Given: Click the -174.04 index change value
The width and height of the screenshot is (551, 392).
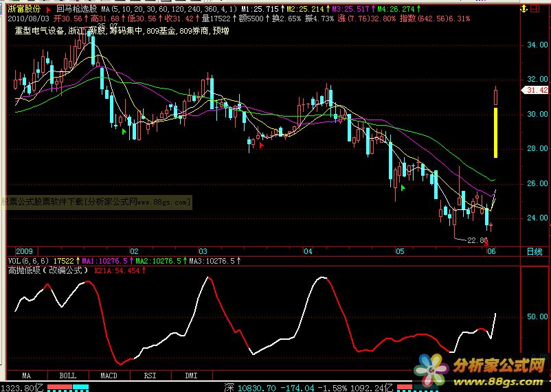Looking at the screenshot, I should pyautogui.click(x=297, y=388).
